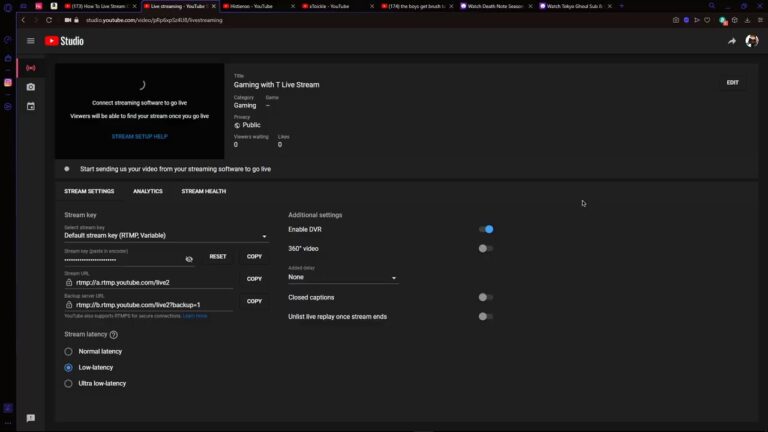Open the Stream Setup Help link
Image resolution: width=768 pixels, height=432 pixels.
pos(140,137)
